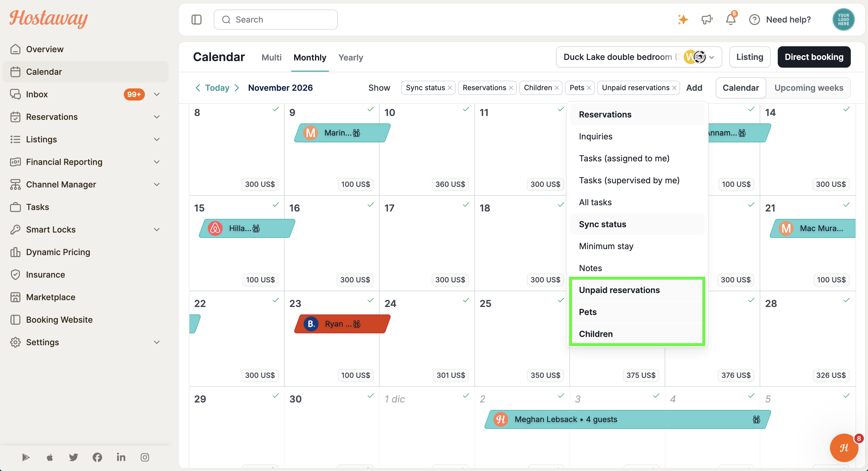Toggle Inquiries option in the dropdown
This screenshot has width=868, height=471.
637,136
